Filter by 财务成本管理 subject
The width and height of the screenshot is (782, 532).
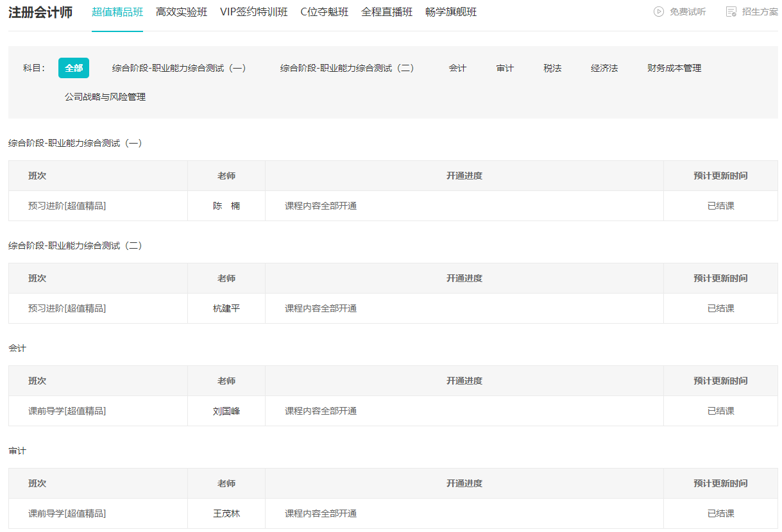[x=673, y=67]
